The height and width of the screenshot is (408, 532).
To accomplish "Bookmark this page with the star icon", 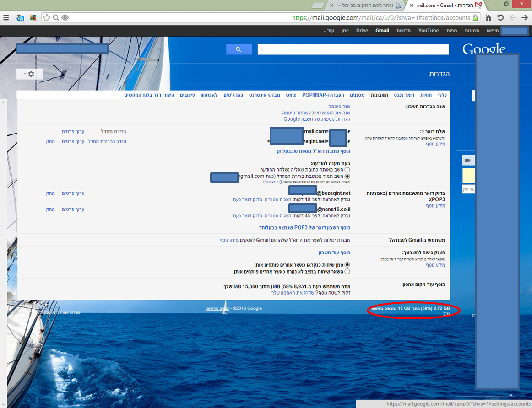I will pos(47,18).
